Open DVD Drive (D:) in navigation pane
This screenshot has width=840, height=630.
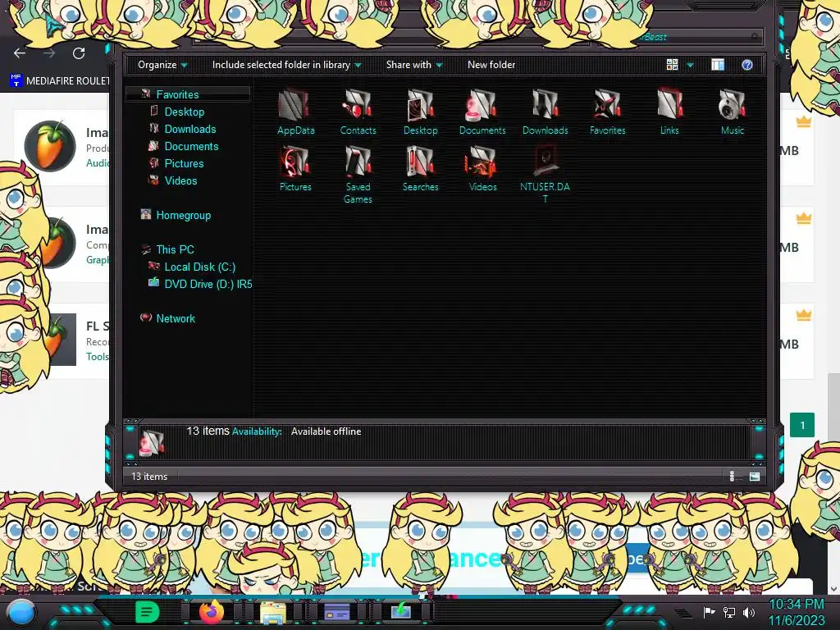click(208, 284)
